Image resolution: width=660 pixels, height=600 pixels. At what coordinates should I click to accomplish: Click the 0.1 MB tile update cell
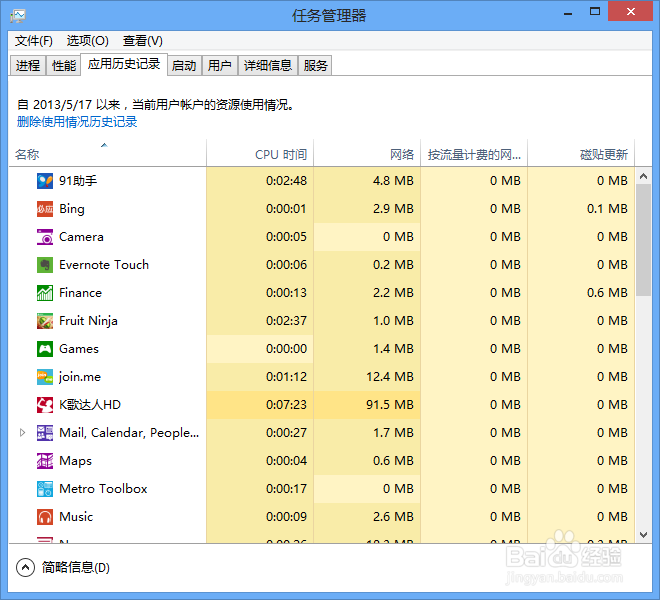pos(581,209)
